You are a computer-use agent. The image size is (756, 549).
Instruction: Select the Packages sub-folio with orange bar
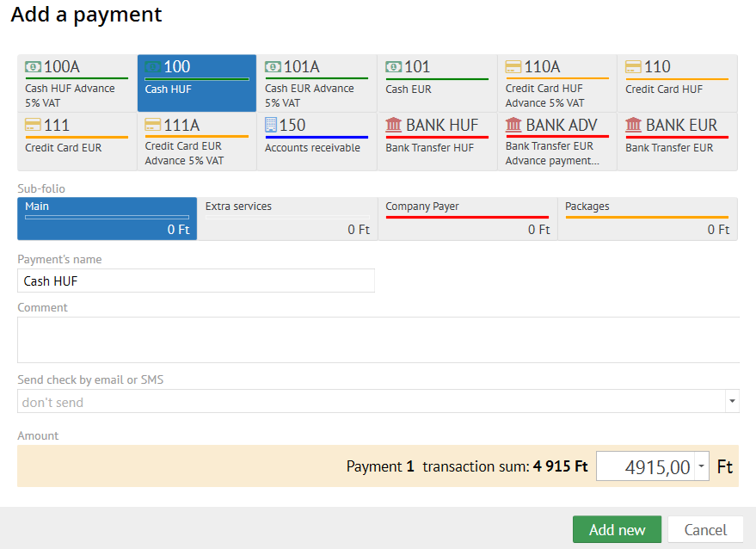pos(647,219)
